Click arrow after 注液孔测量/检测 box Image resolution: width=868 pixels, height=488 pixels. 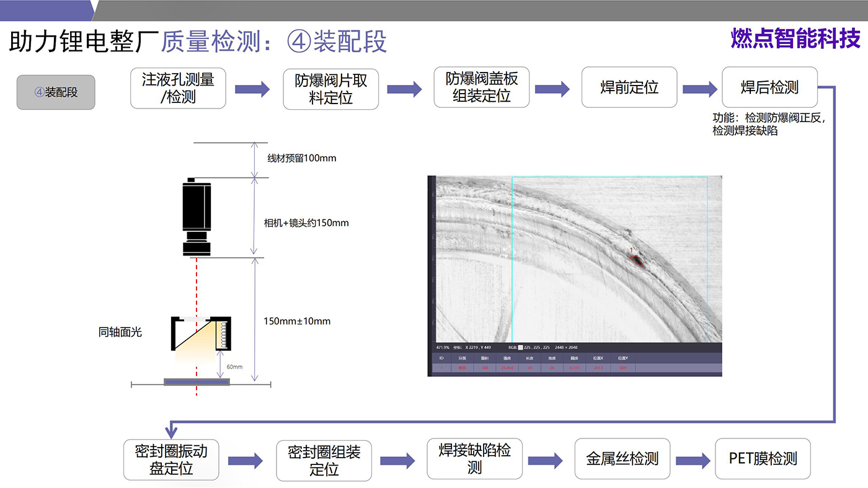click(x=252, y=89)
